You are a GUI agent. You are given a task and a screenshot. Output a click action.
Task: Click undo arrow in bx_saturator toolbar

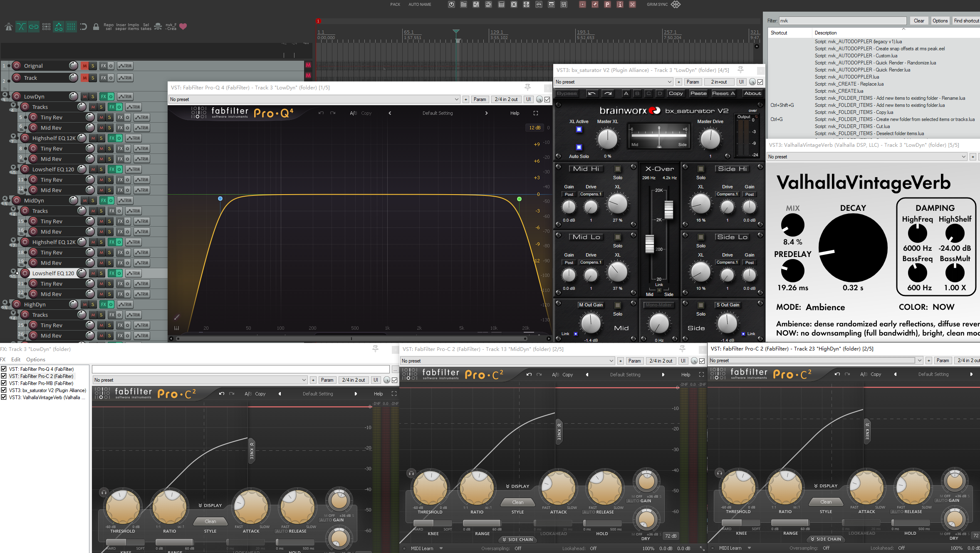(591, 94)
